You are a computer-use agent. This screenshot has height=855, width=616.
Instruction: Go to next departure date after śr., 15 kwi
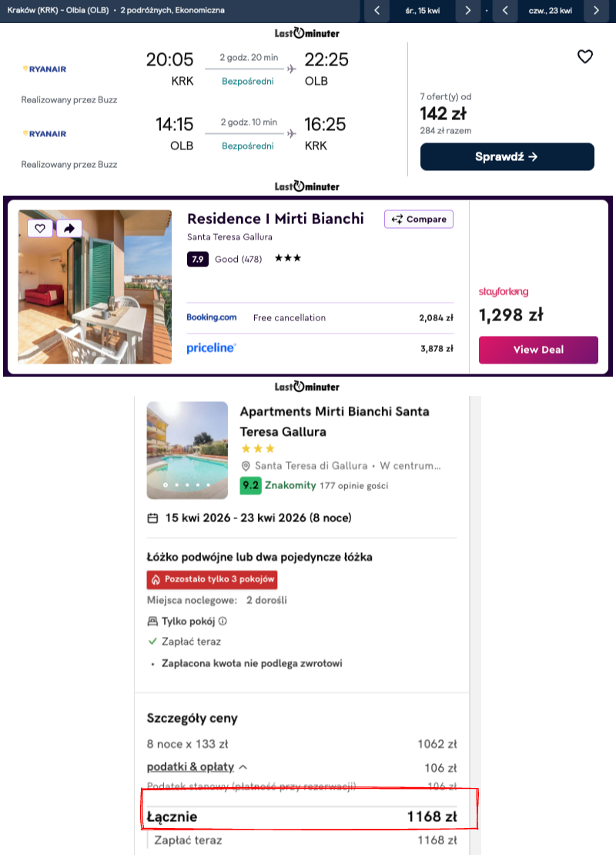tap(467, 10)
